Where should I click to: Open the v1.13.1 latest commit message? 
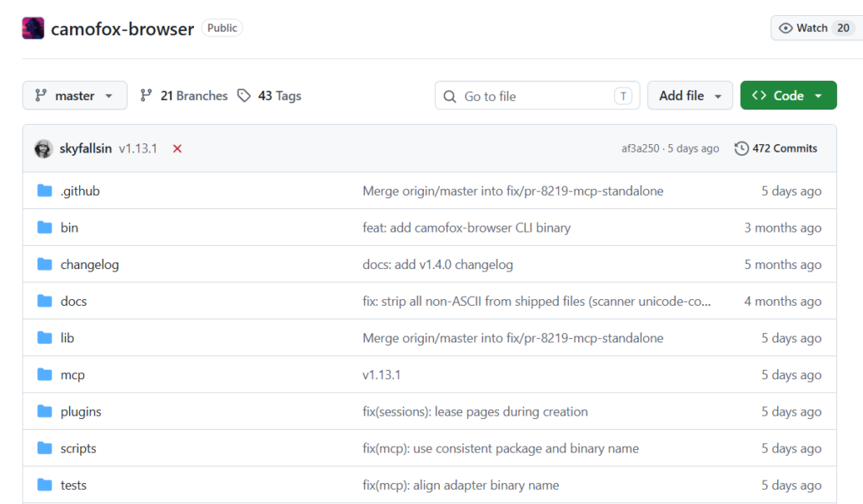[138, 148]
